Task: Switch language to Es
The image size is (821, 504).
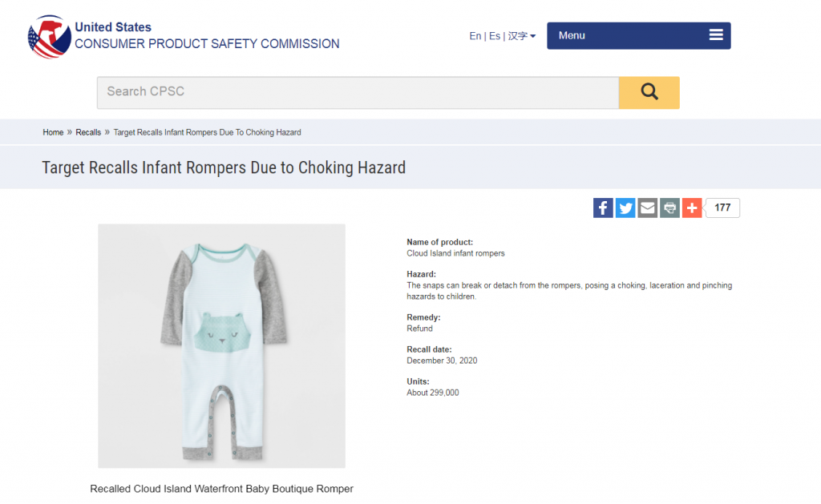Action: [495, 35]
